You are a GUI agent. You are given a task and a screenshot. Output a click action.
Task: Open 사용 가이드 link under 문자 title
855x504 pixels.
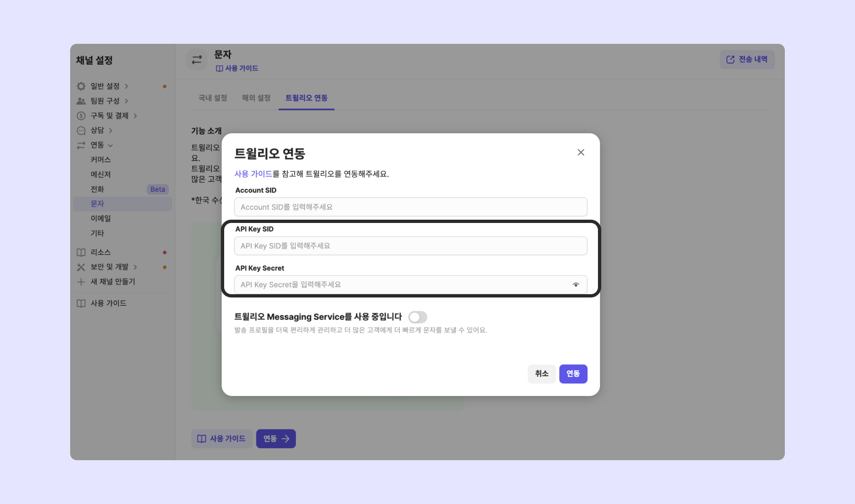[x=237, y=68]
